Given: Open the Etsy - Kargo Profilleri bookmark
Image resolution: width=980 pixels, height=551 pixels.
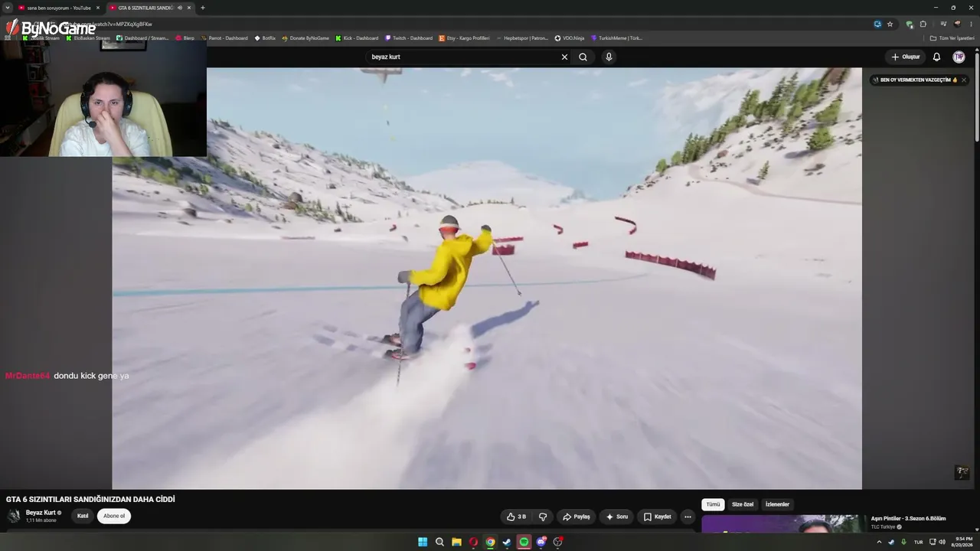Looking at the screenshot, I should pyautogui.click(x=464, y=38).
